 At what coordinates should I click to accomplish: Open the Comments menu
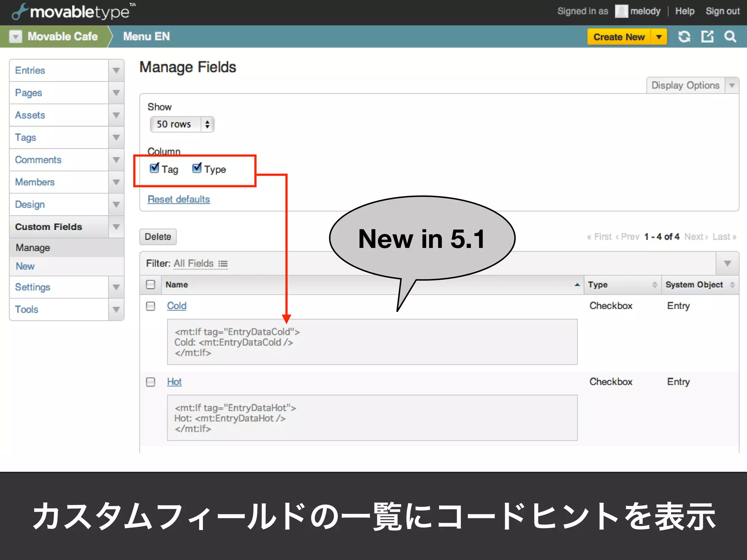tap(59, 160)
